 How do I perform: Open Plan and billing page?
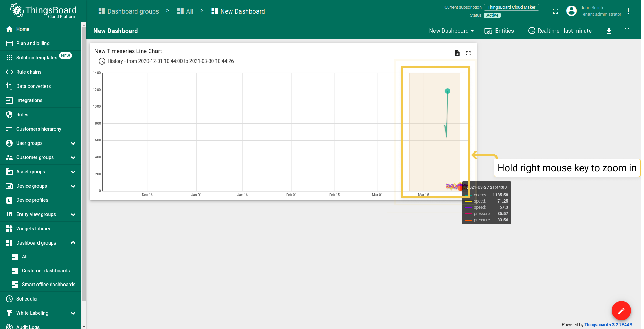[41, 43]
